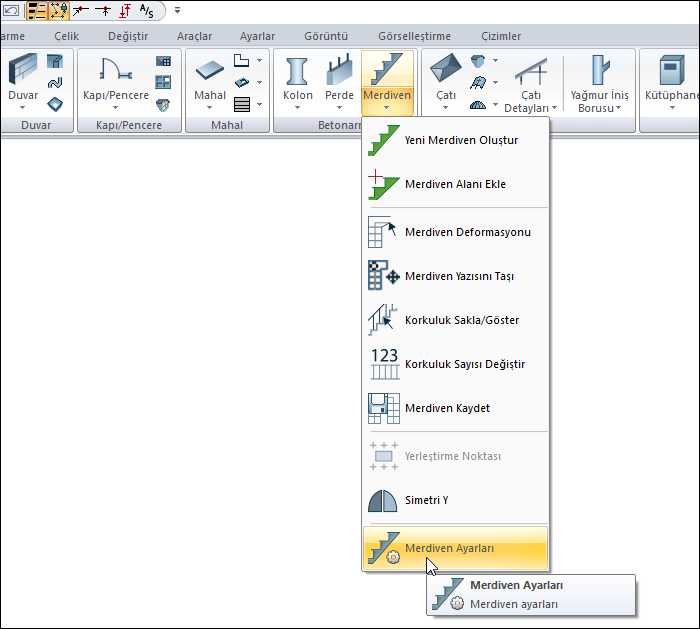700x629 pixels.
Task: Switch to the Çelik ribbon tab
Action: pyautogui.click(x=67, y=36)
